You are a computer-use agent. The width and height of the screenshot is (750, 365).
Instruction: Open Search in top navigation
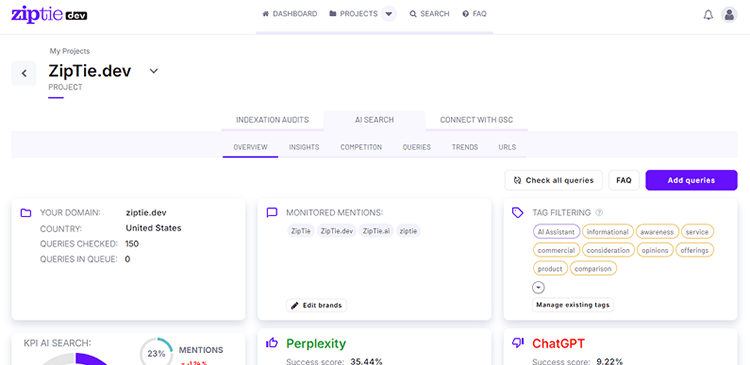point(430,14)
